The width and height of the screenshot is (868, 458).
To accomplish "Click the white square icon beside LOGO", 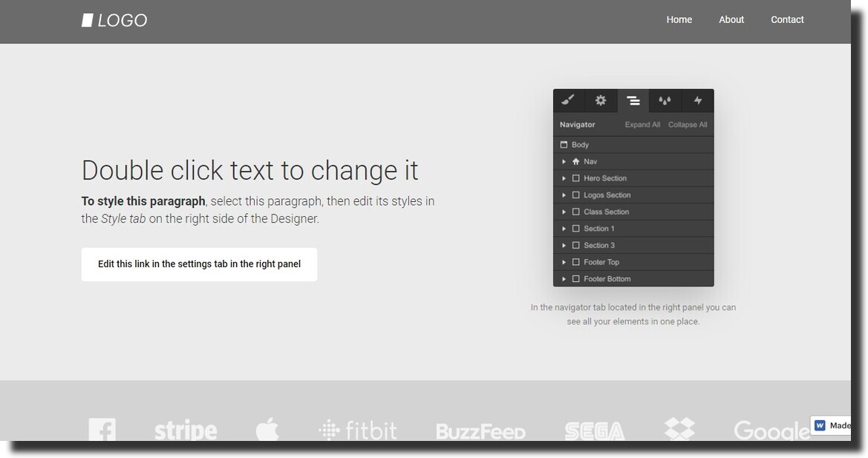I will point(87,21).
